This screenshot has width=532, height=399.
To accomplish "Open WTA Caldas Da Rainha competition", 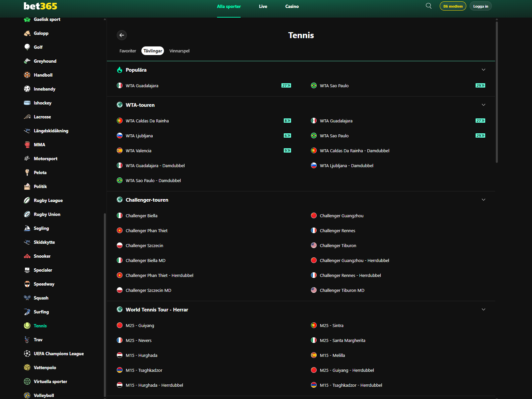I will 147,121.
